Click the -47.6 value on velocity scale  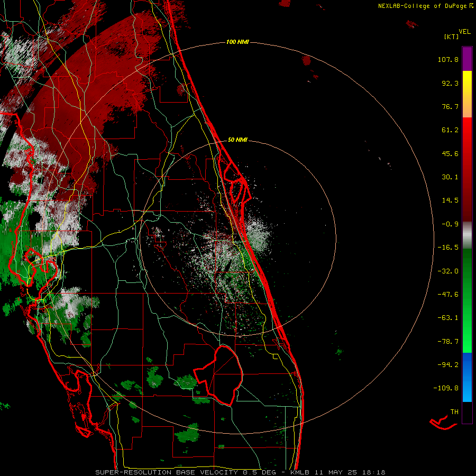(448, 295)
